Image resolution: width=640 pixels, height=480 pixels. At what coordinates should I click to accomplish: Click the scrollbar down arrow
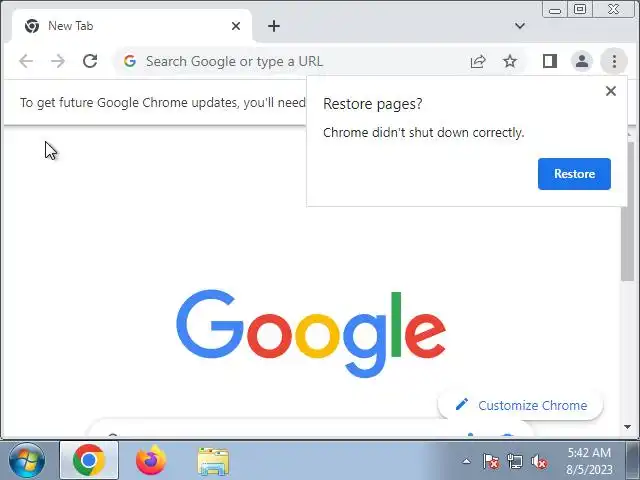(x=627, y=427)
